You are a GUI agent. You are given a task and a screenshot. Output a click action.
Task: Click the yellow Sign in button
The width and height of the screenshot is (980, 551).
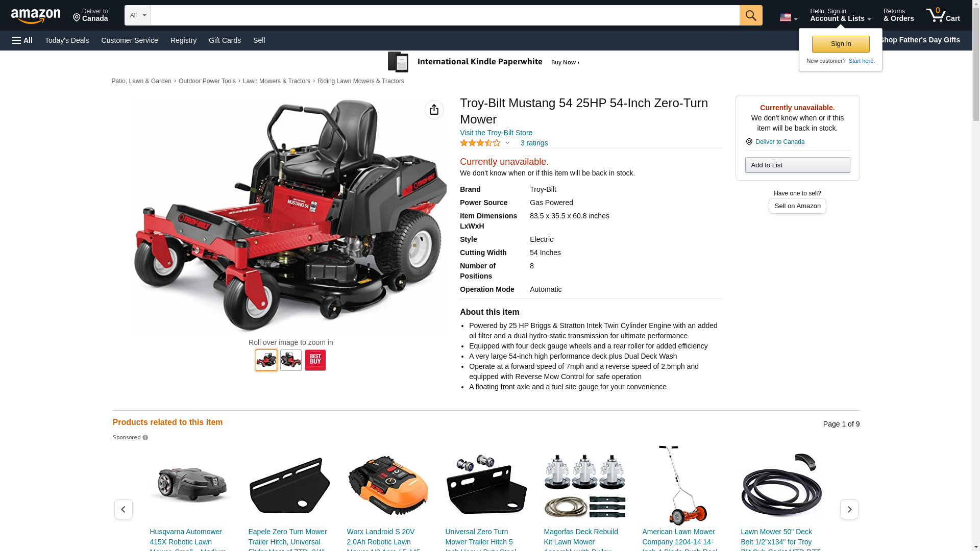[x=841, y=44]
